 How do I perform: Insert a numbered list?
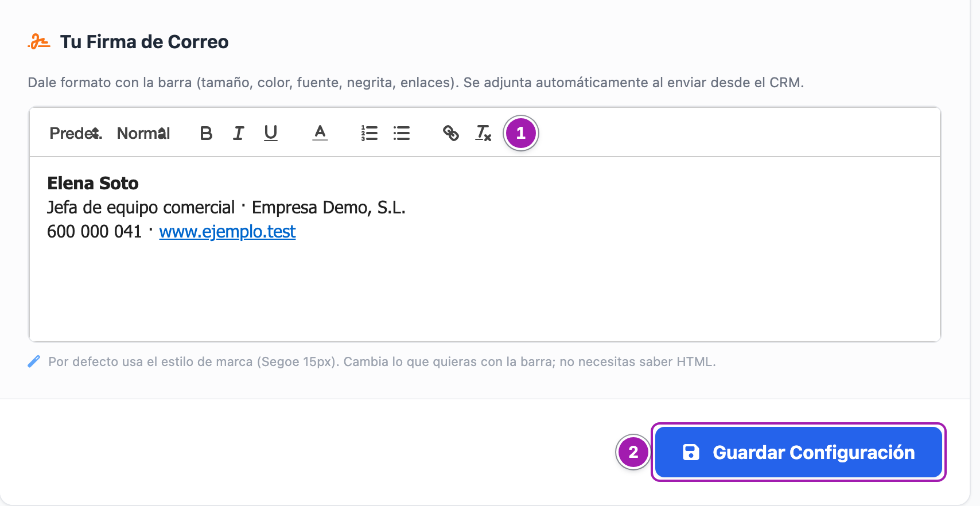pos(369,133)
